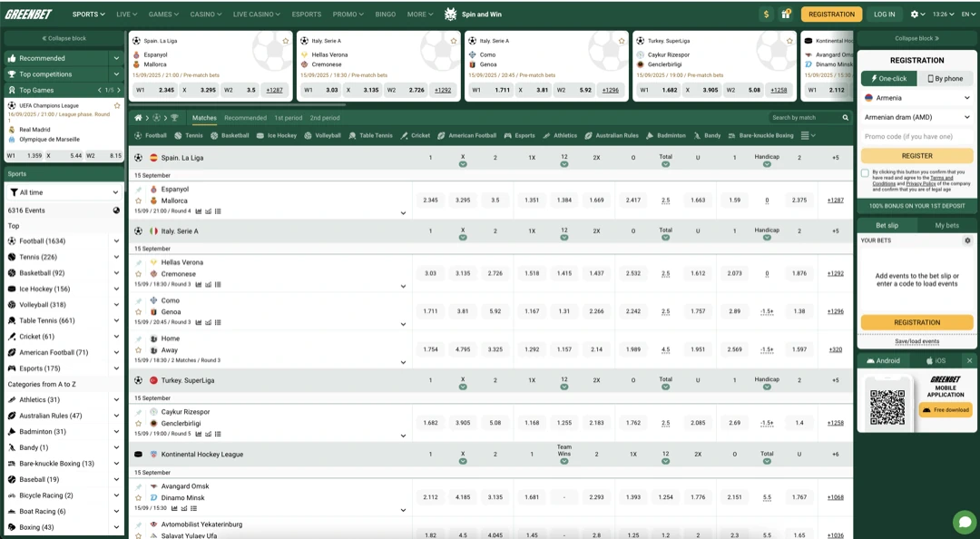
Task: Expand Football (1634) in sidebar
Action: point(116,240)
